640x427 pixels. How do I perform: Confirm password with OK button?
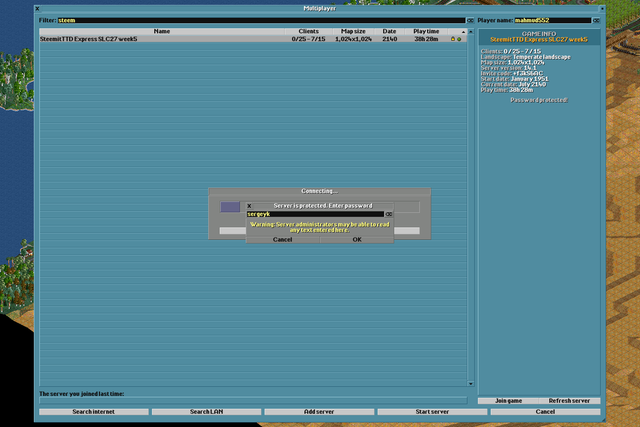[x=357, y=240]
